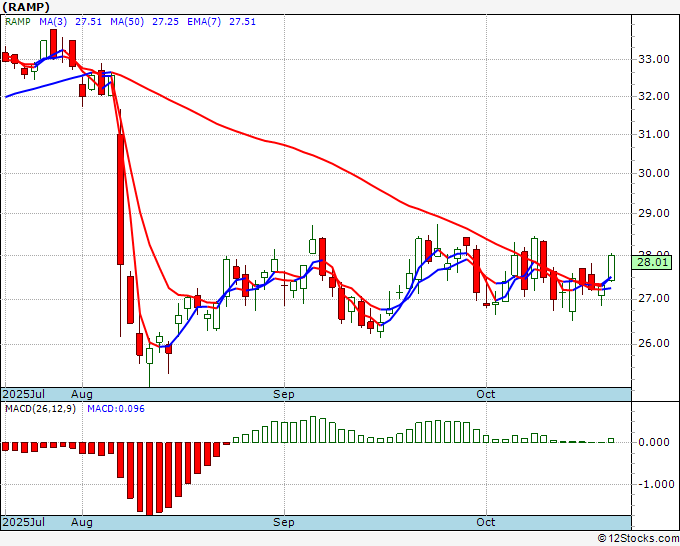Click the -1.000 MACD axis label

(656, 484)
